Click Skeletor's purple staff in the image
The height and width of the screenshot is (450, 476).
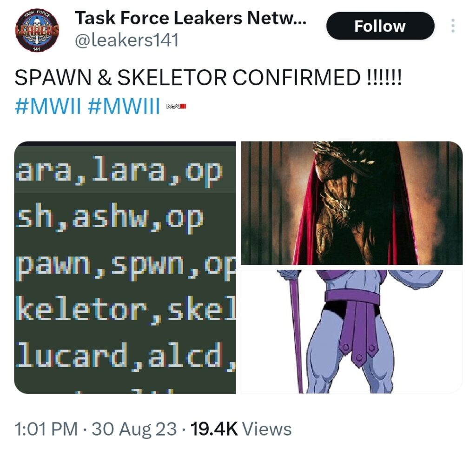[x=295, y=331]
